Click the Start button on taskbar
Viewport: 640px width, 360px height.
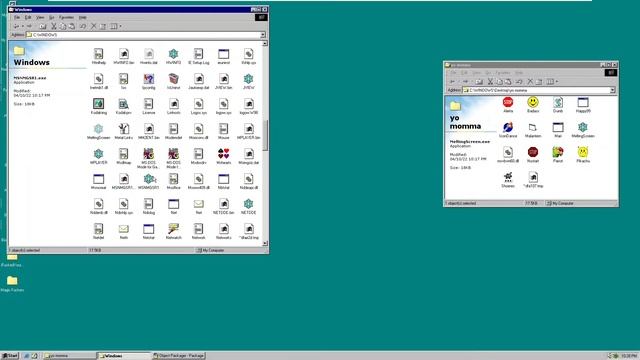10,356
